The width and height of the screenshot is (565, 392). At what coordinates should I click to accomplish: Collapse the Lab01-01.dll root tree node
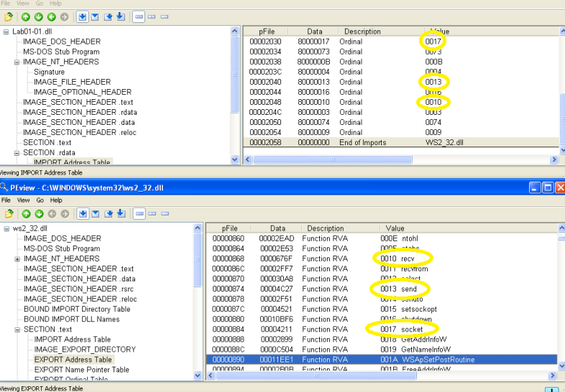click(6, 32)
